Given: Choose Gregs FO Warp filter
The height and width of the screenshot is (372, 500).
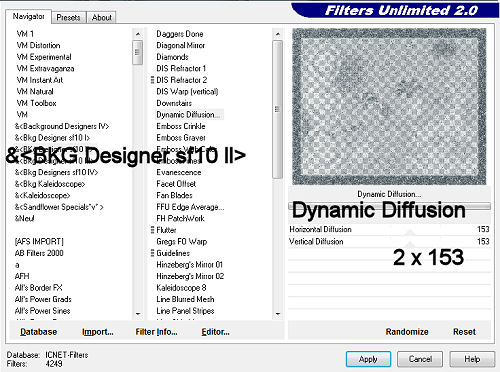Looking at the screenshot, I should [182, 241].
